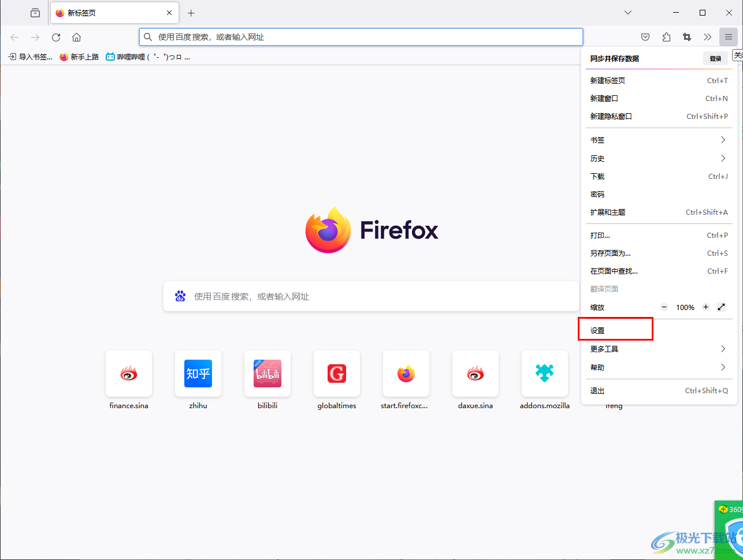743x560 pixels.
Task: Reload the current page
Action: click(56, 37)
